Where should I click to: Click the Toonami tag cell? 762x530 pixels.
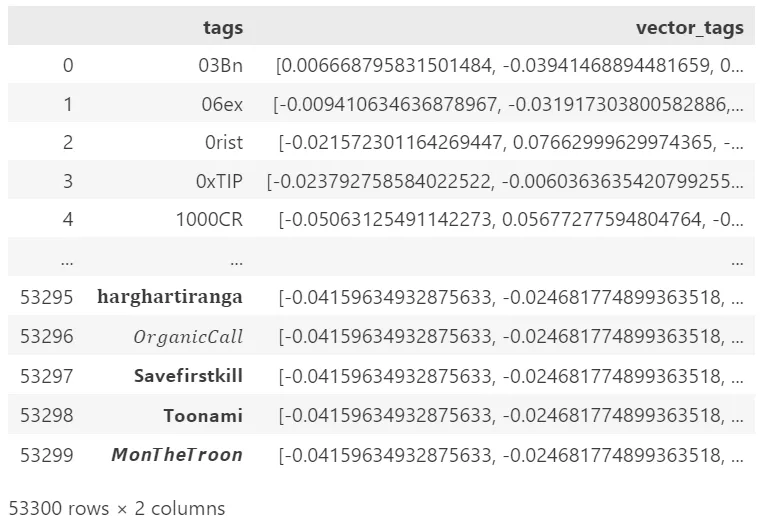point(203,415)
